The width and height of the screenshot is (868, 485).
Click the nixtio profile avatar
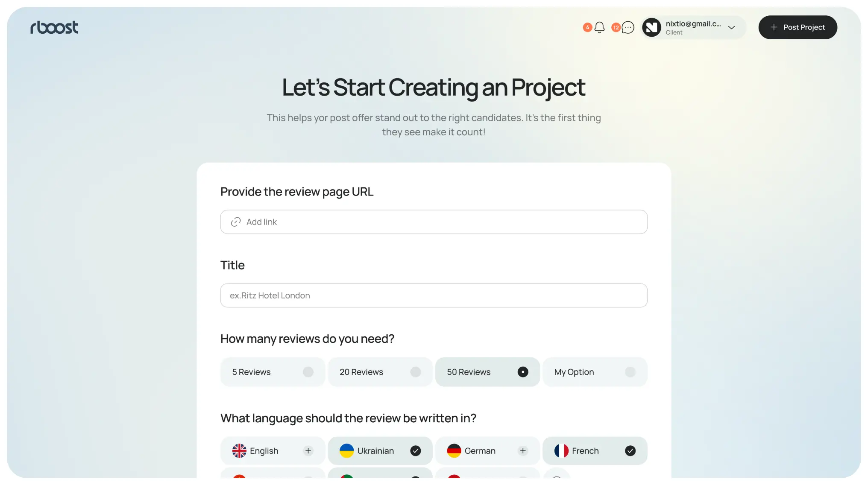click(651, 27)
